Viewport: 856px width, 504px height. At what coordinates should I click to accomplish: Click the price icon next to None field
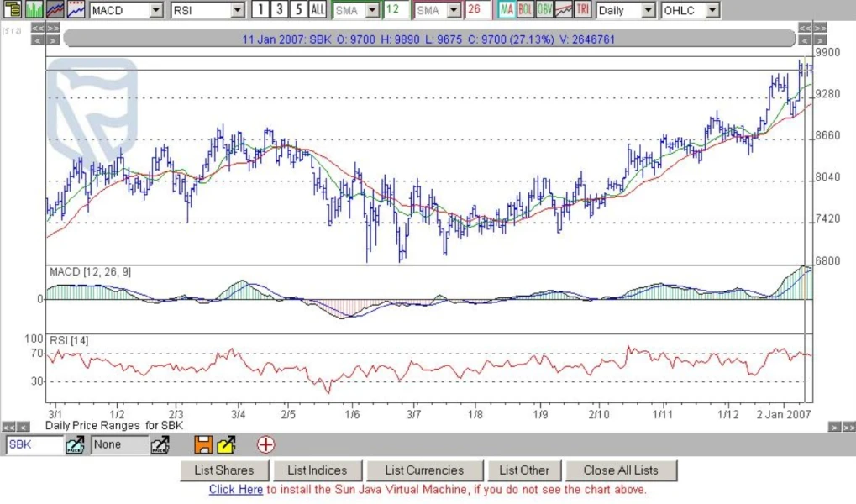[x=160, y=445]
